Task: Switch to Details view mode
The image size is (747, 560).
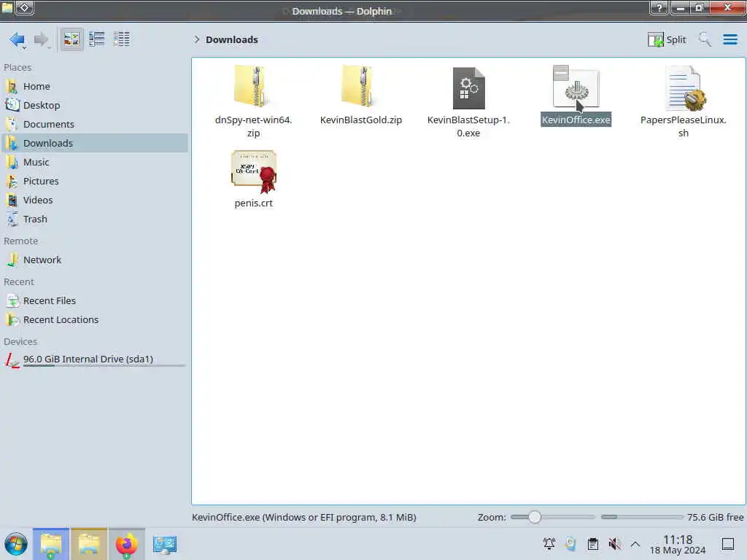Action: click(122, 39)
